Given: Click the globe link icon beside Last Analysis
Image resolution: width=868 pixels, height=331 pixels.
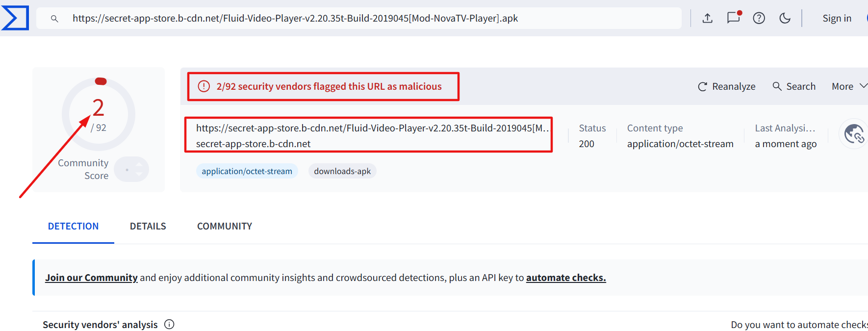Looking at the screenshot, I should [x=854, y=133].
